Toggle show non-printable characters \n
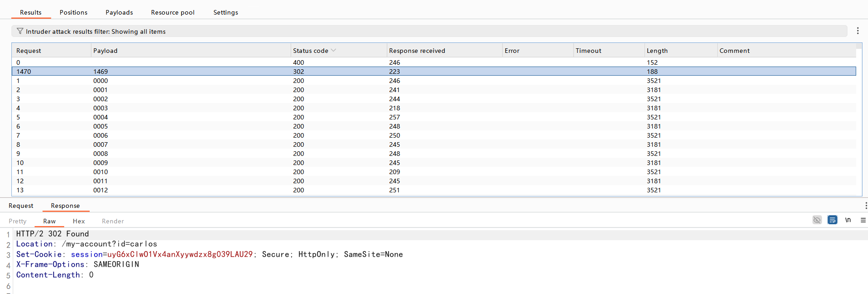The height and width of the screenshot is (294, 868). pyautogui.click(x=848, y=220)
